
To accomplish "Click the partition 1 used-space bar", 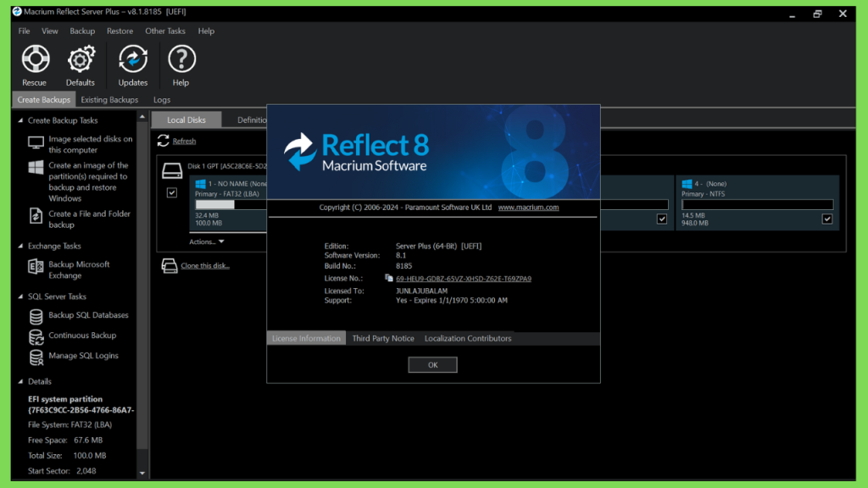I will coord(231,205).
